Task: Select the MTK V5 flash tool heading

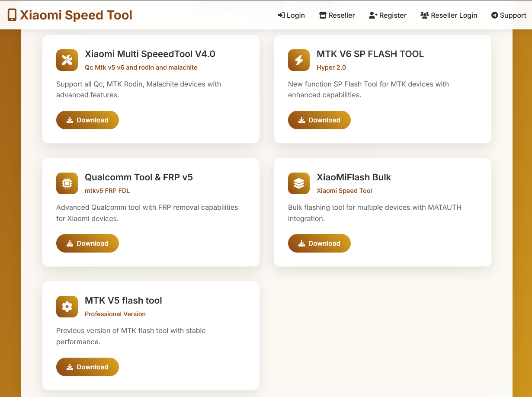Action: click(x=123, y=301)
